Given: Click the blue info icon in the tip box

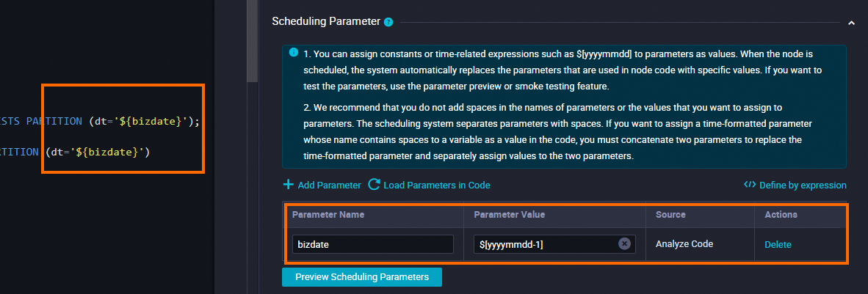Looking at the screenshot, I should point(294,53).
